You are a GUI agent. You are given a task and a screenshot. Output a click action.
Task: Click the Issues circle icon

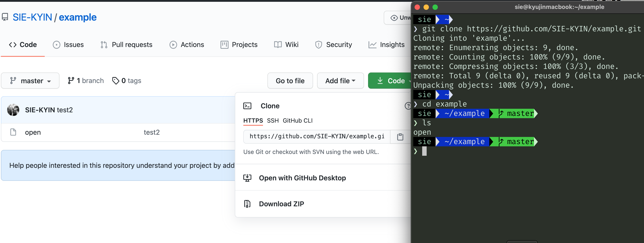pos(57,45)
